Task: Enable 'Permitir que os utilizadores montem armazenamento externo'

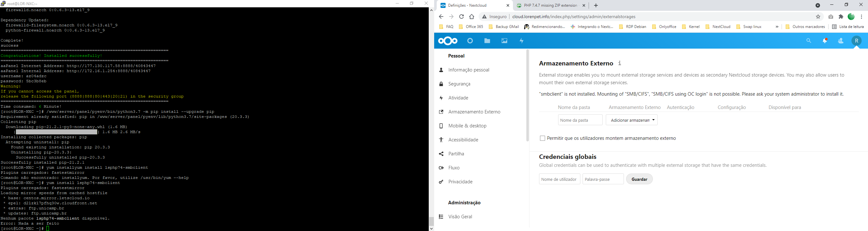Action: coord(543,139)
